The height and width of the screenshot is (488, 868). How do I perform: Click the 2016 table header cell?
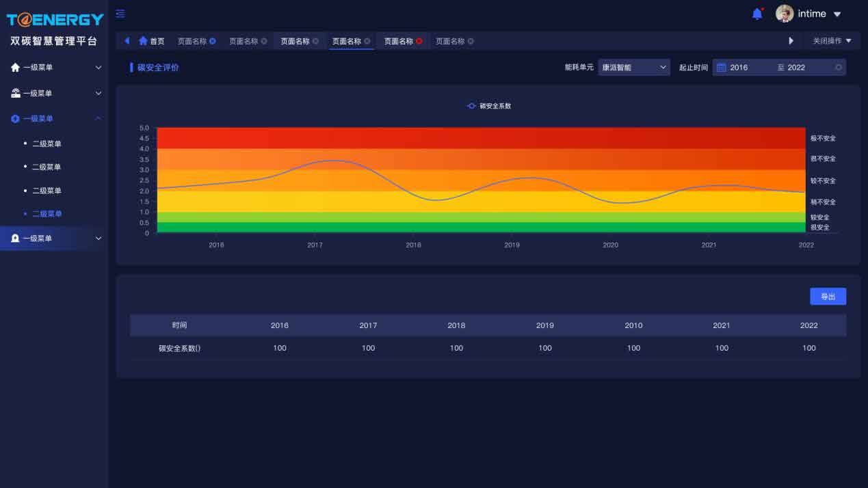pyautogui.click(x=280, y=325)
